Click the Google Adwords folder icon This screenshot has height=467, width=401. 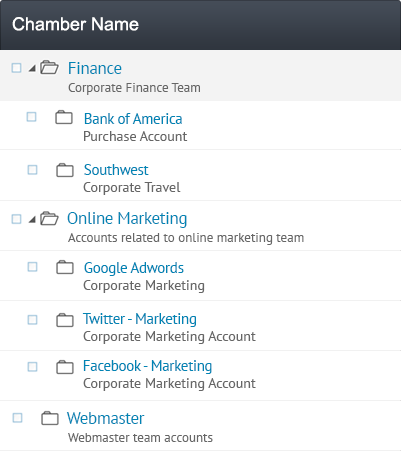[65, 267]
